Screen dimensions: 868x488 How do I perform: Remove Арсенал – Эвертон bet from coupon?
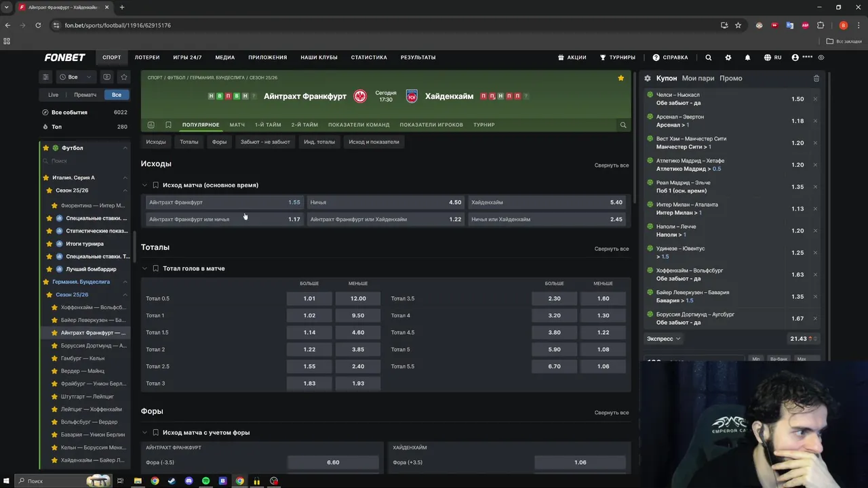[x=815, y=121]
